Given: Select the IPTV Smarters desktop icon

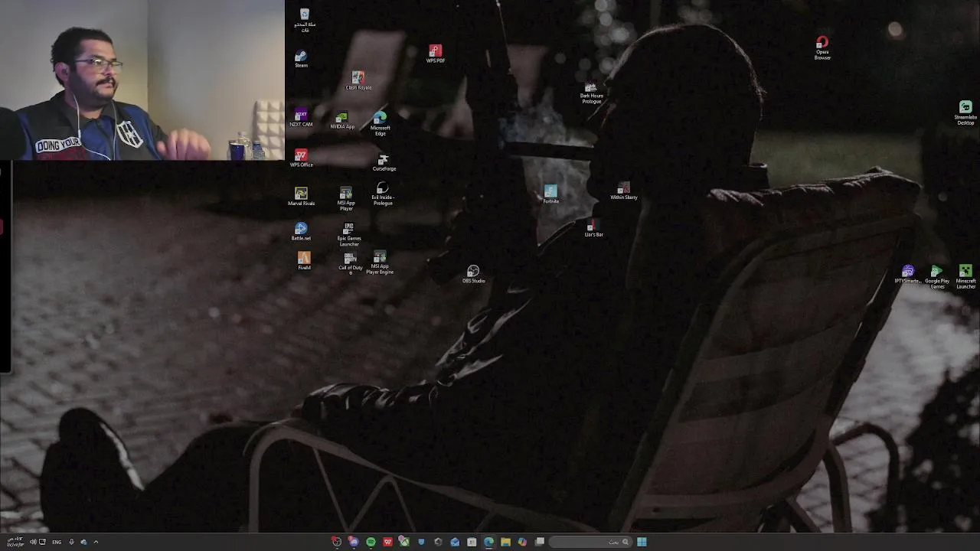Looking at the screenshot, I should (x=907, y=275).
